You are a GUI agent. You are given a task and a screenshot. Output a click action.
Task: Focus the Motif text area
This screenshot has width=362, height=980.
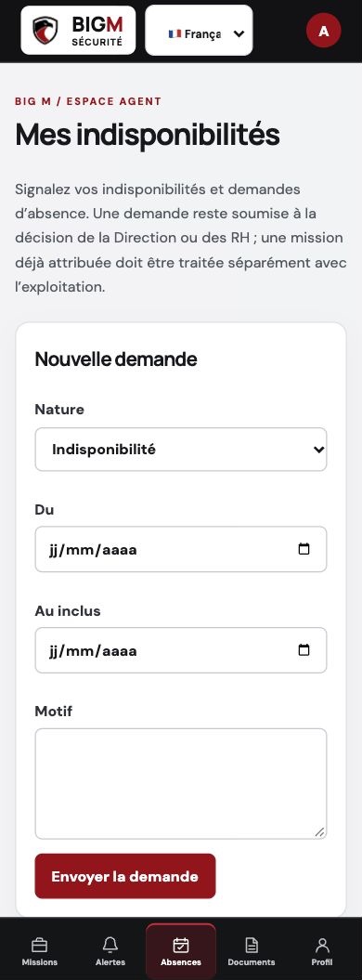pos(181,784)
